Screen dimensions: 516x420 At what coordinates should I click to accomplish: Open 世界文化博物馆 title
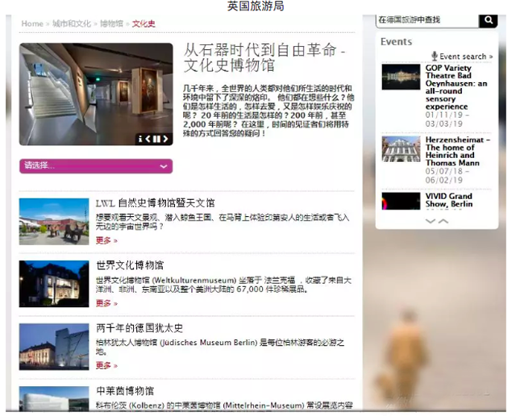click(x=130, y=265)
